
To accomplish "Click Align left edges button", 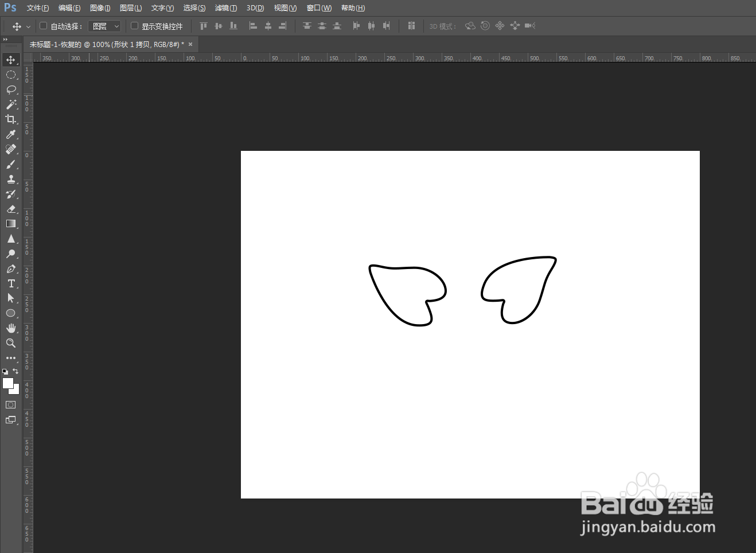I will [253, 26].
